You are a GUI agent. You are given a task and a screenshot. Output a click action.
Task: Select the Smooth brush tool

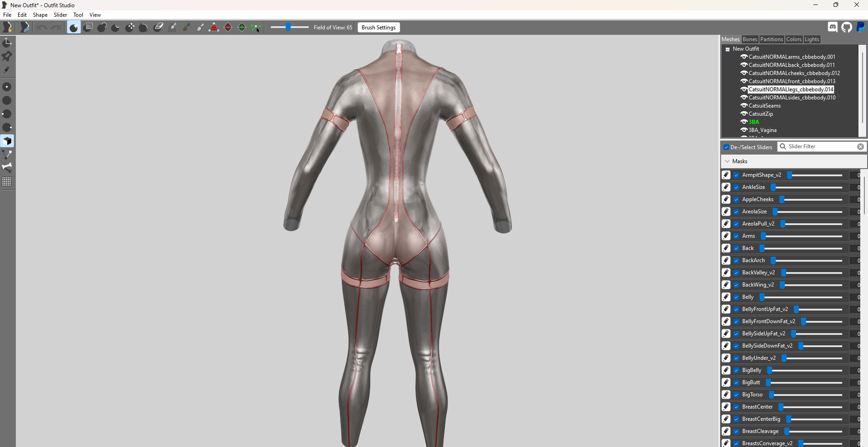[143, 28]
